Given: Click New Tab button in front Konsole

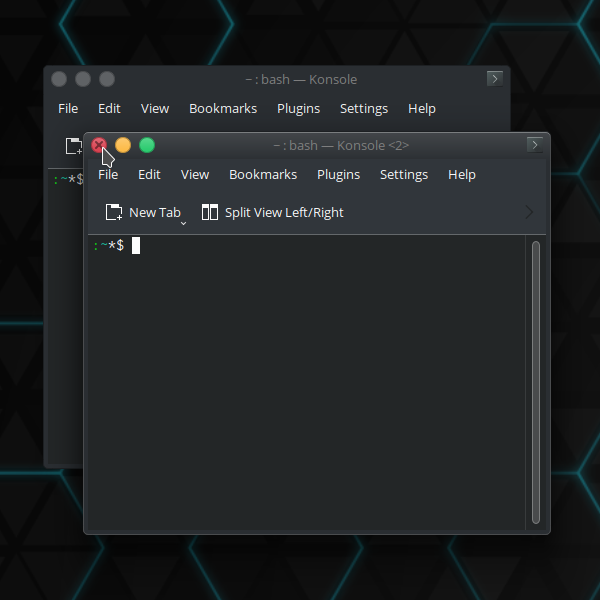Looking at the screenshot, I should (143, 212).
